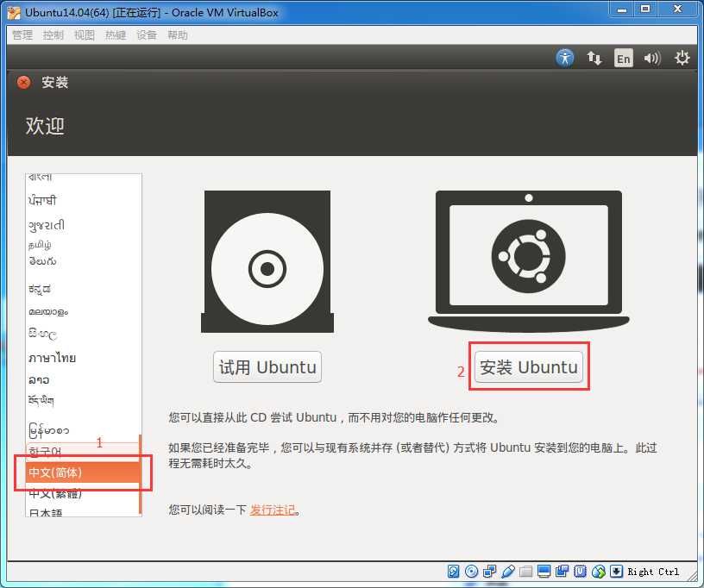
Task: Click the USB devices status icon
Action: click(x=508, y=571)
